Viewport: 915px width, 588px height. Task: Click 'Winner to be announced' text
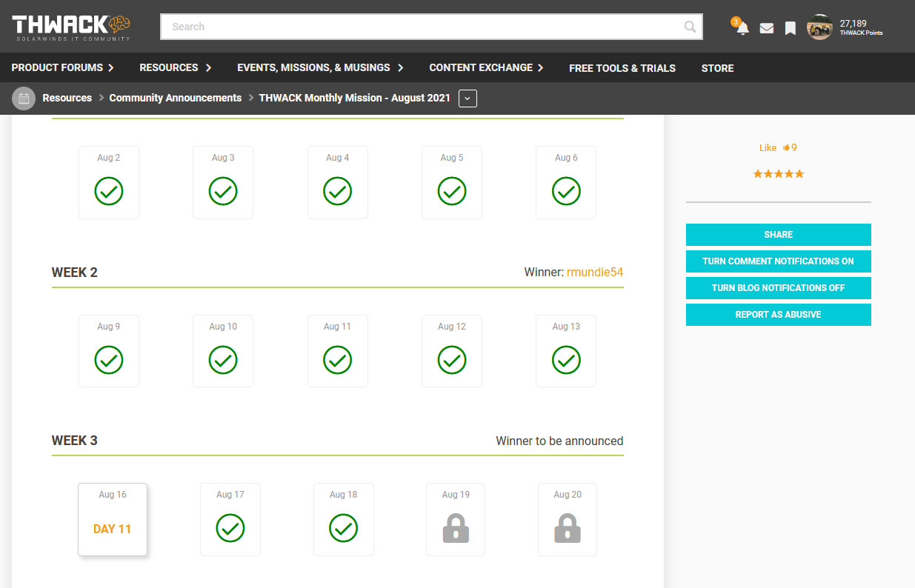click(559, 441)
